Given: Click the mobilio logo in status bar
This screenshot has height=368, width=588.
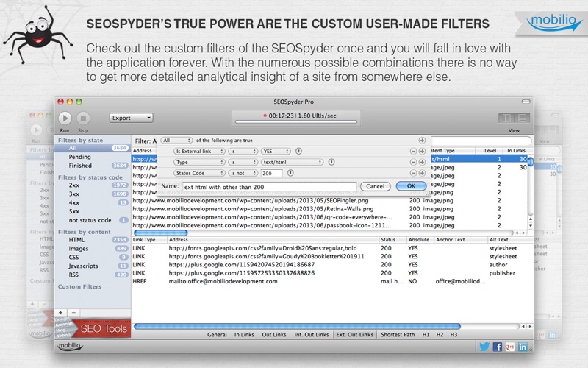Looking at the screenshot, I should coord(70,346).
